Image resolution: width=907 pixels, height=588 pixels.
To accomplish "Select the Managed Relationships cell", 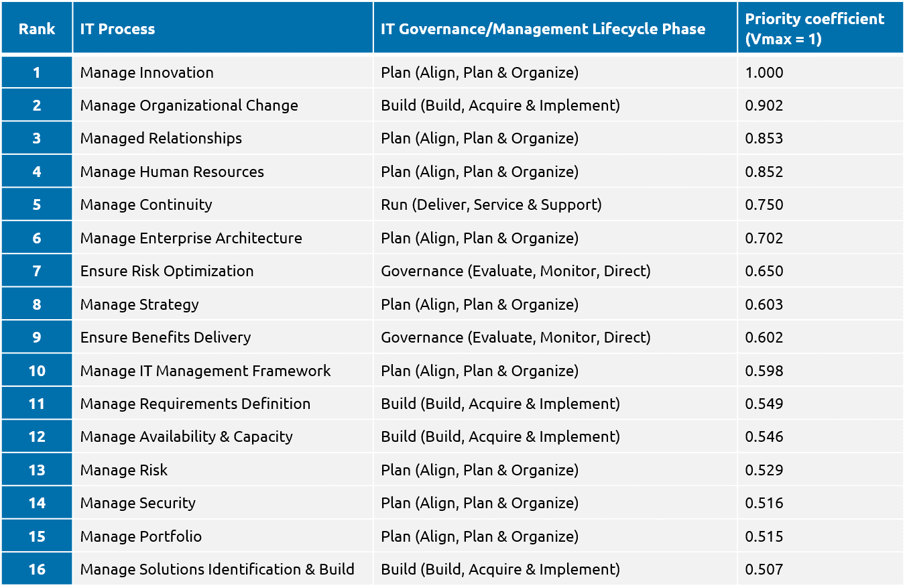I will [x=161, y=138].
